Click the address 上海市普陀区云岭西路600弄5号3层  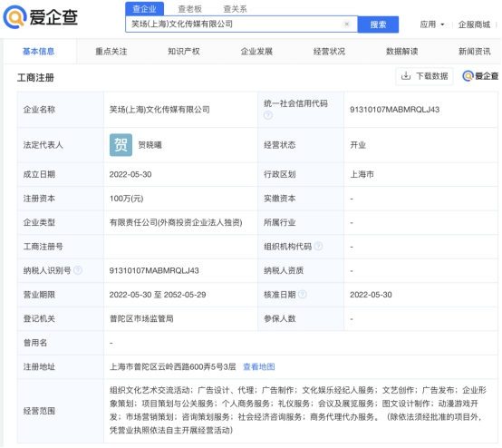[x=172, y=366]
